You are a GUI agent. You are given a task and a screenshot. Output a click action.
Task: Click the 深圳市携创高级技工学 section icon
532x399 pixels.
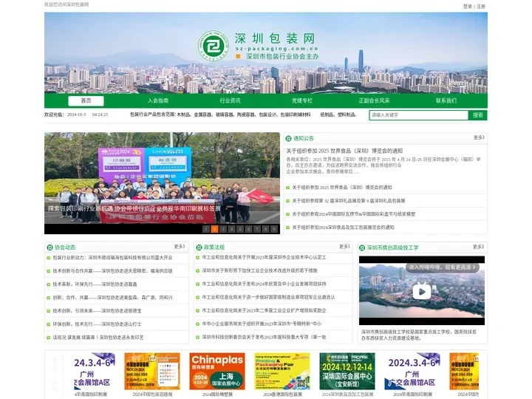coord(361,248)
